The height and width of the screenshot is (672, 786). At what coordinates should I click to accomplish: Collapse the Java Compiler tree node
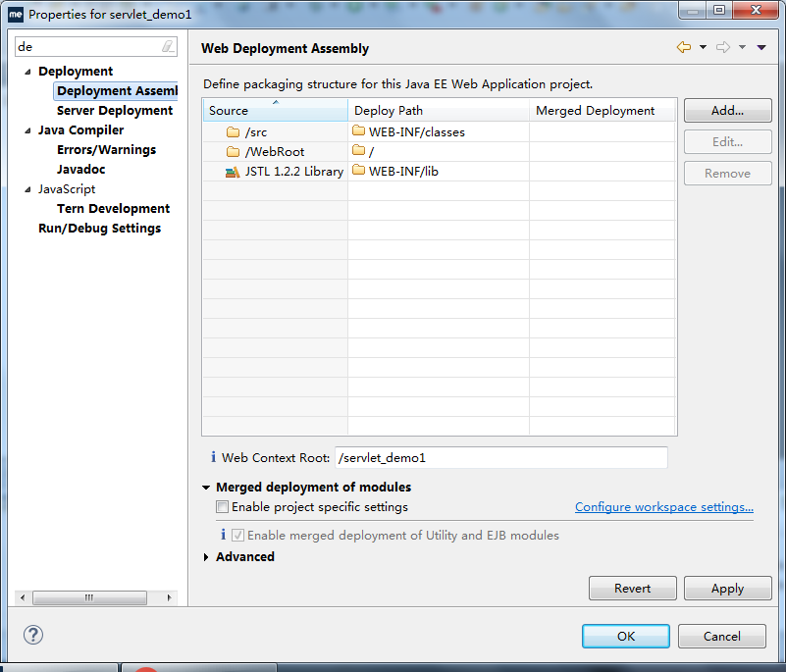point(28,130)
